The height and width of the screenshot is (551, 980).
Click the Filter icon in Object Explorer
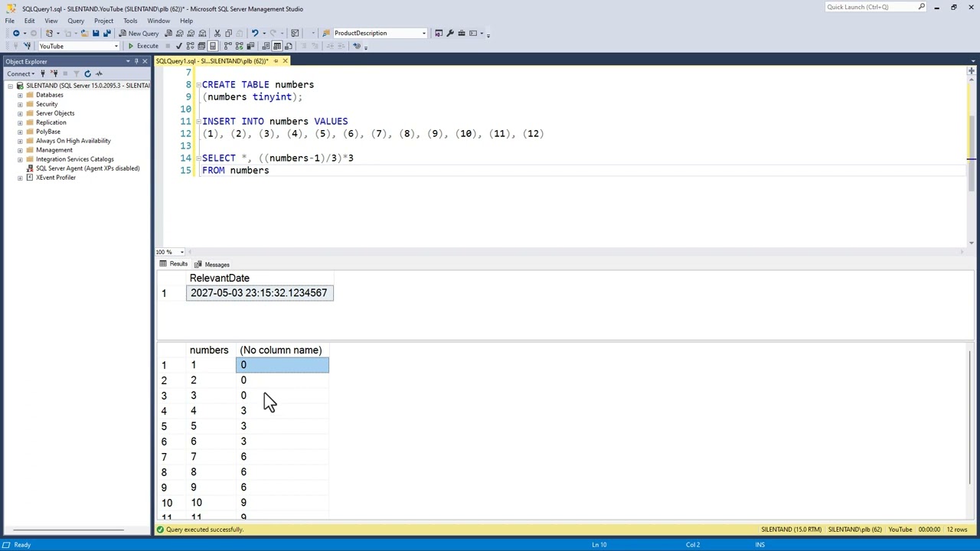[76, 73]
